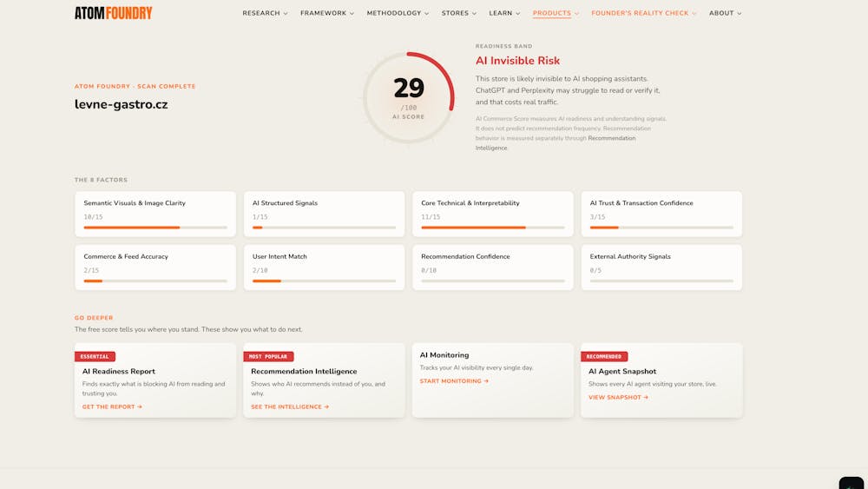The width and height of the screenshot is (868, 489).
Task: Click AI Trust & Transaction Confidence title
Action: [641, 203]
